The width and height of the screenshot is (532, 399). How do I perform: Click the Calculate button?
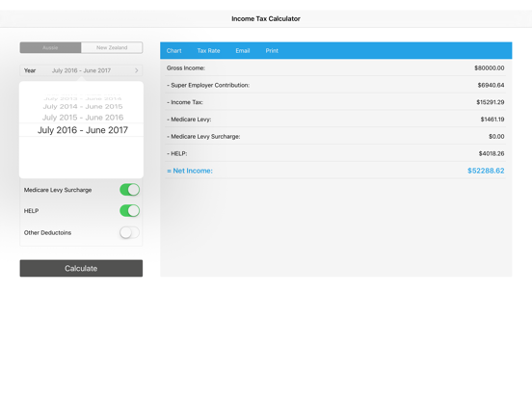click(x=81, y=268)
